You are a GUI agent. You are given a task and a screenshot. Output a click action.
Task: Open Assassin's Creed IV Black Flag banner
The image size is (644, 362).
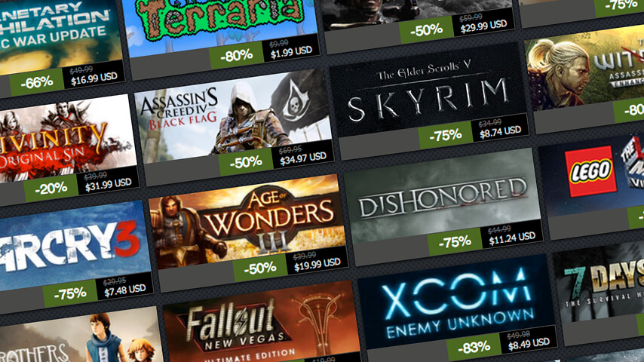click(232, 115)
